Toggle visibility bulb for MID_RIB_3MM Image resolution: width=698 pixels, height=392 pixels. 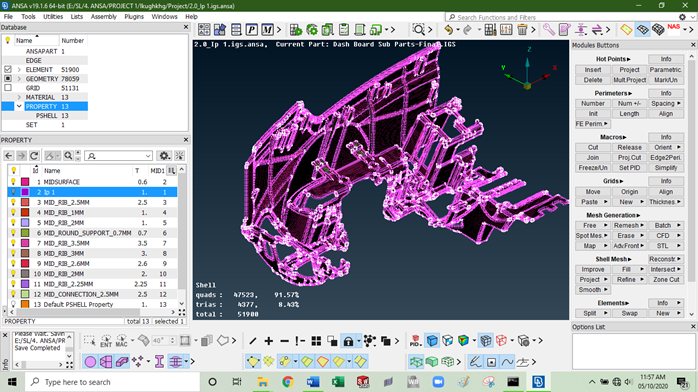pyautogui.click(x=14, y=253)
